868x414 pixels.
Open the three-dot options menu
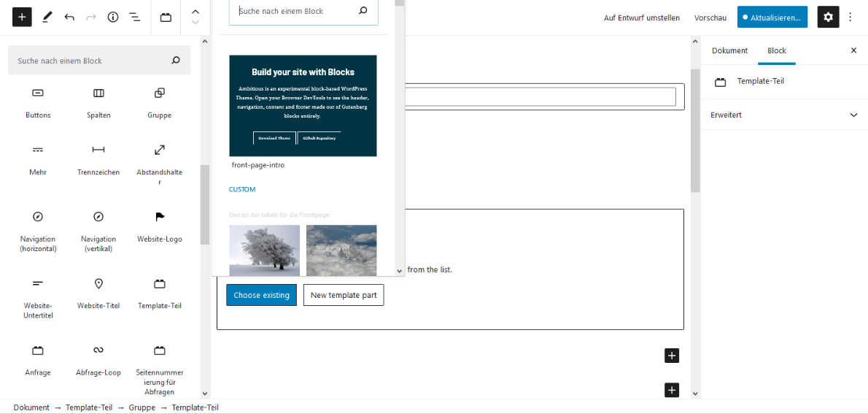(850, 17)
